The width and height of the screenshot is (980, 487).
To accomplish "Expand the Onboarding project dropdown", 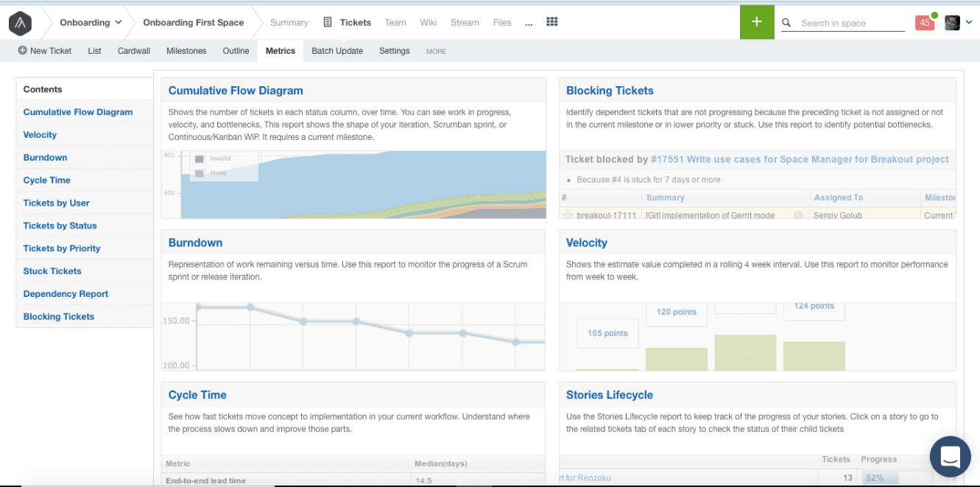I will click(x=116, y=22).
